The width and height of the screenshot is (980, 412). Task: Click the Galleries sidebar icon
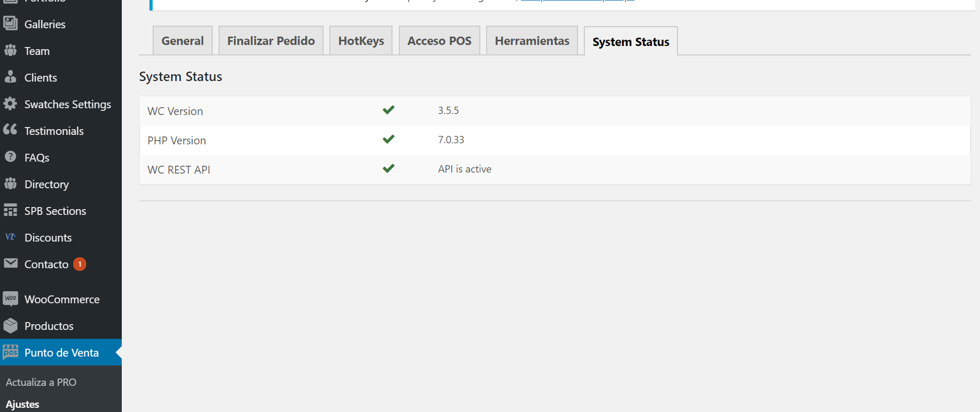coord(10,24)
